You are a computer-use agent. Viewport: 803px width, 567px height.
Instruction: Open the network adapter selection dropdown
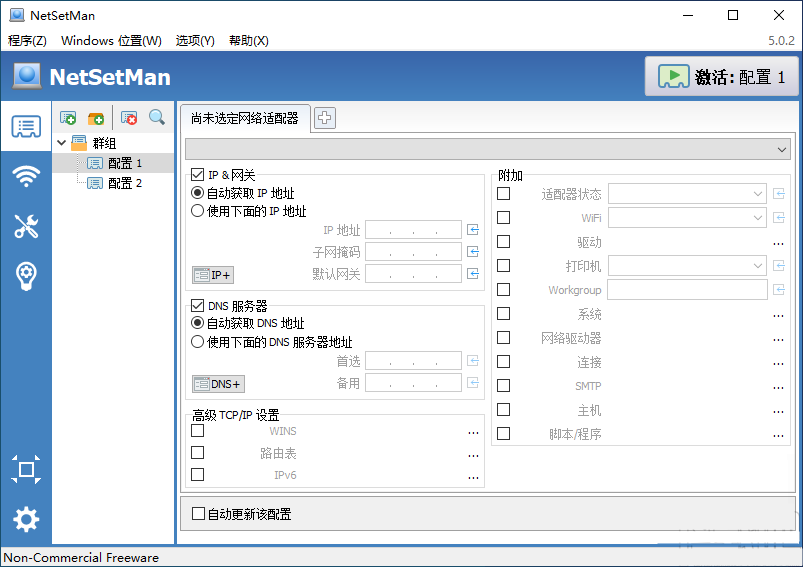tap(488, 150)
